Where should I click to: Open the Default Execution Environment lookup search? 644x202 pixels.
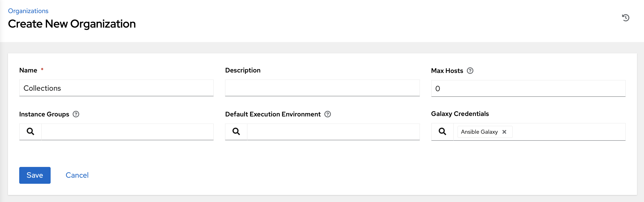coord(236,131)
